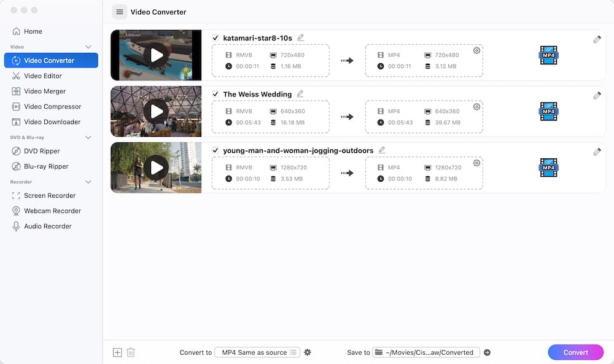
Task: Rename young-man-and-woman-jogging-outdoors with pencil icon
Action: pyautogui.click(x=382, y=150)
